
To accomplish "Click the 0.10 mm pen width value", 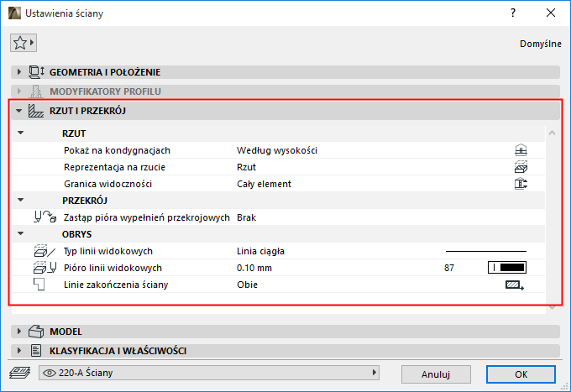I will click(x=254, y=268).
